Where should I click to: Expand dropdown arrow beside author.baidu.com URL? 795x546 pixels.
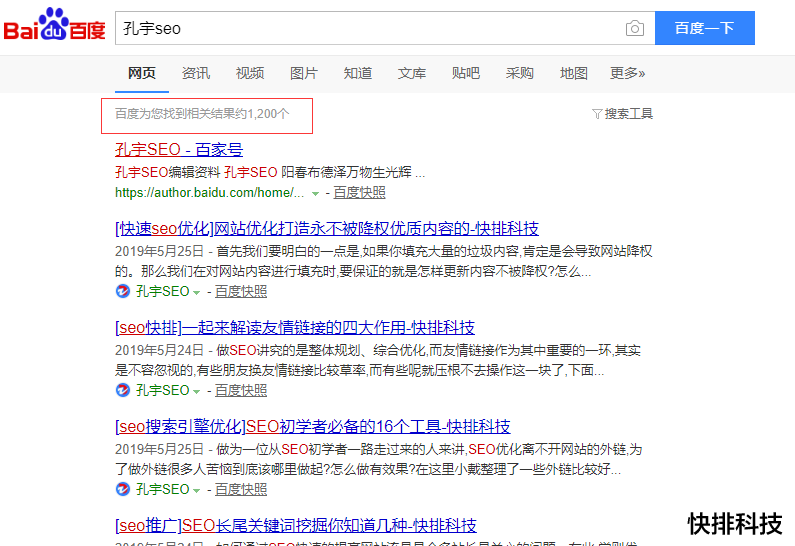[x=315, y=194]
